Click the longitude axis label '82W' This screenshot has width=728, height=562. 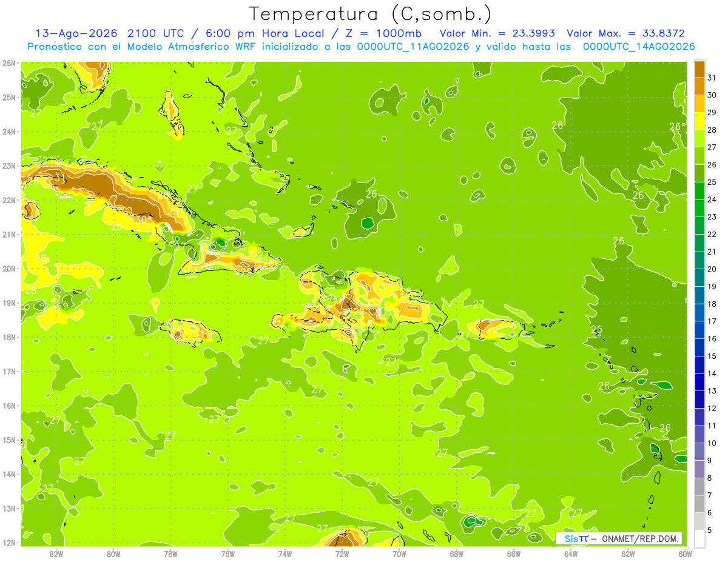click(x=56, y=554)
